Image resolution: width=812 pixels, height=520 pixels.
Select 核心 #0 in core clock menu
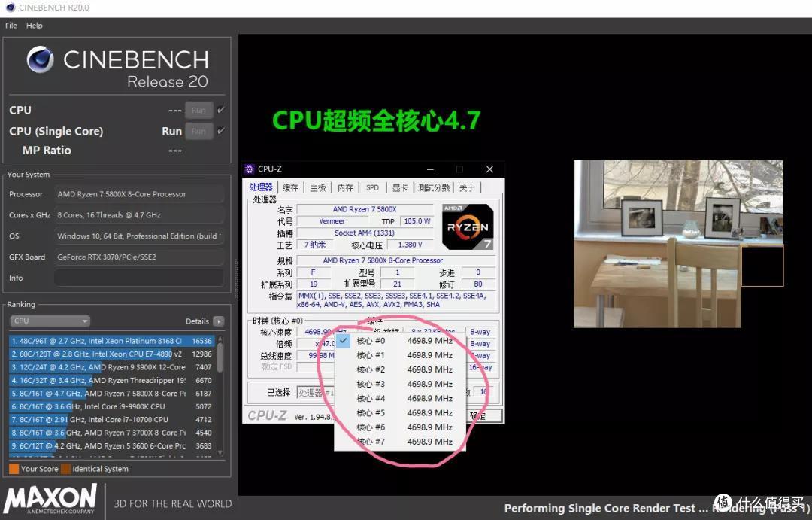tap(400, 341)
